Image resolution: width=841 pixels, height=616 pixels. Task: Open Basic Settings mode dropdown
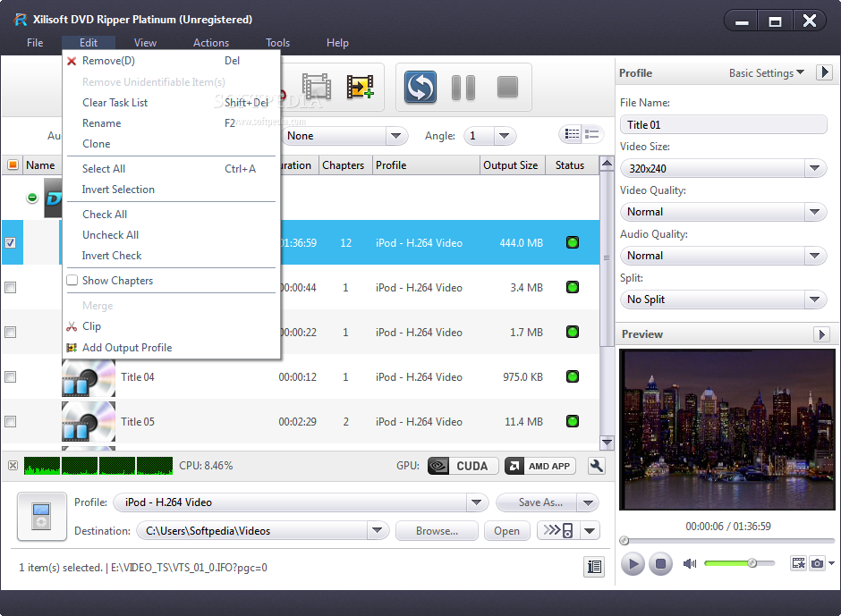tap(767, 73)
